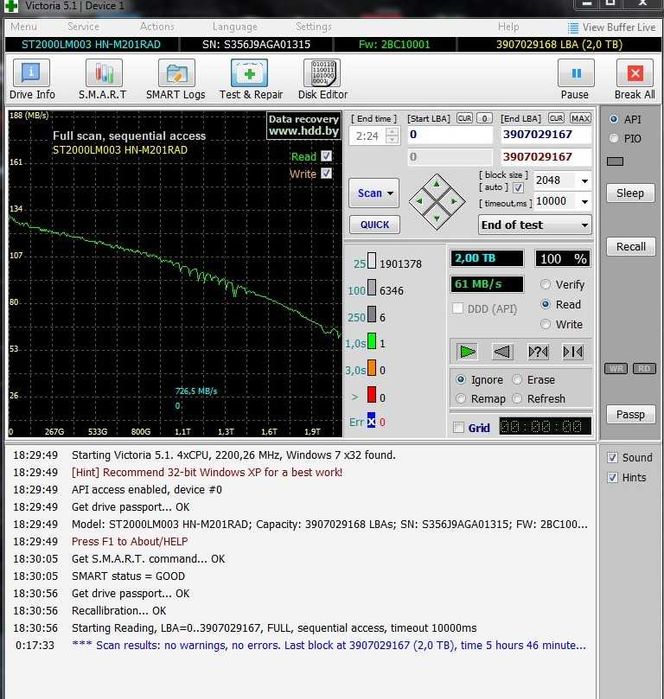Expand the block size dropdown
664x699 pixels.
(x=584, y=181)
